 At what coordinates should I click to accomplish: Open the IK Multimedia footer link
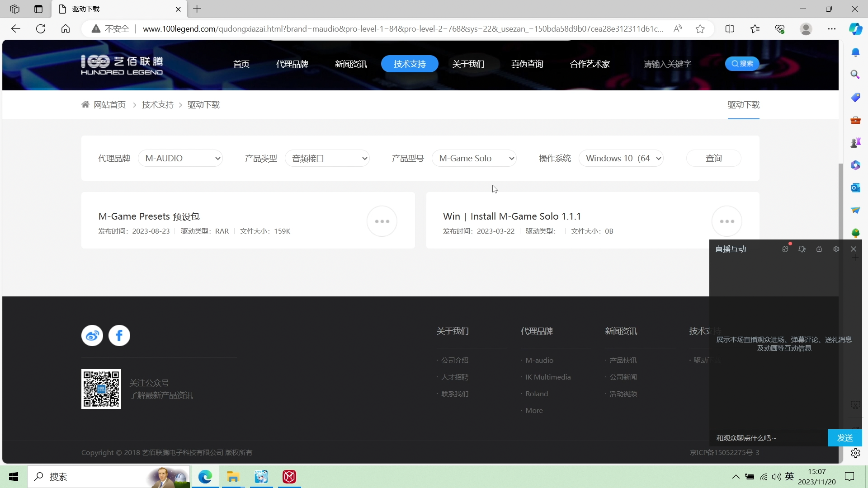click(548, 377)
